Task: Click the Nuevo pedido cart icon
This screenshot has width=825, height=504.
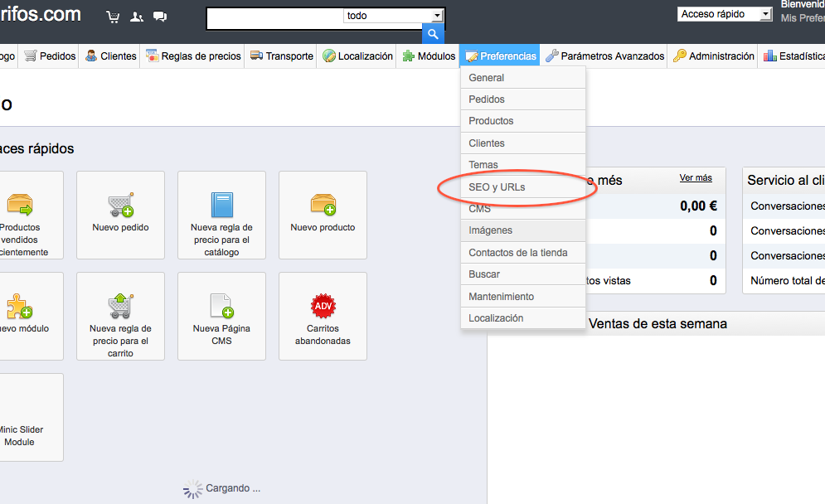Action: pyautogui.click(x=121, y=205)
